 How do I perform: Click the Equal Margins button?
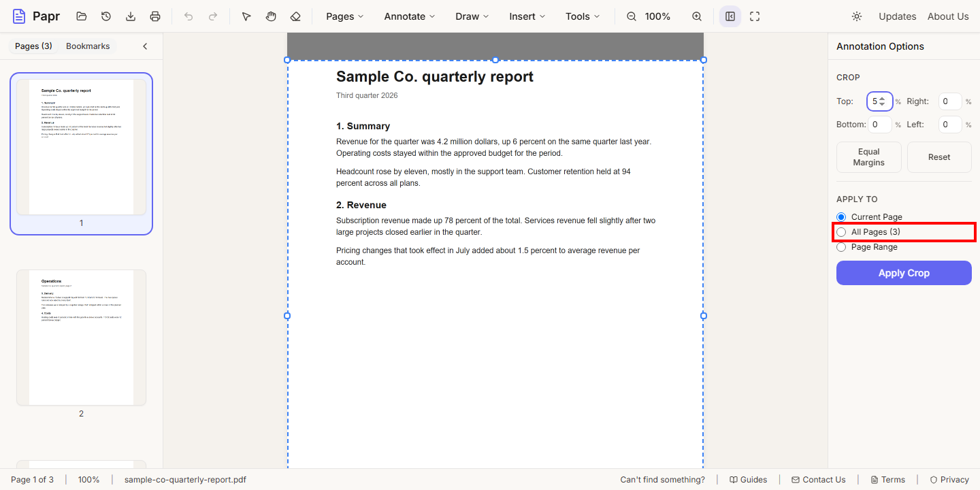(x=869, y=157)
